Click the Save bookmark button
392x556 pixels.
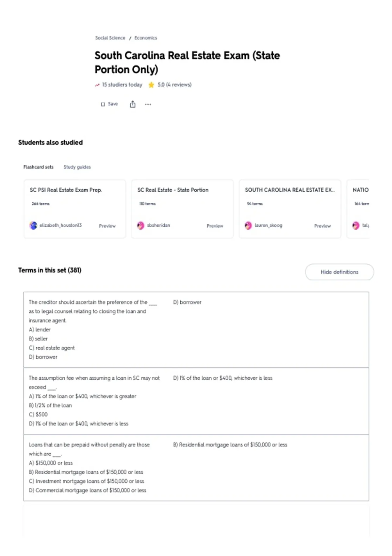[109, 104]
